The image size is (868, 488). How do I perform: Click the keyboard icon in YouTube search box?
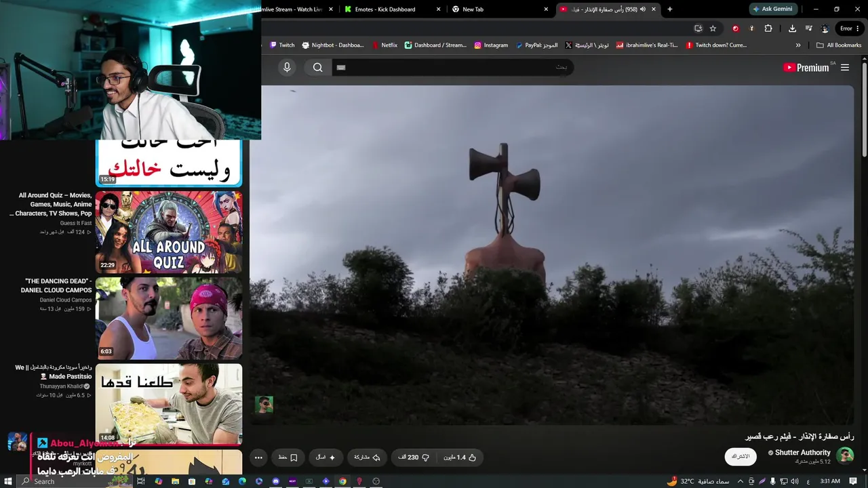coord(341,67)
